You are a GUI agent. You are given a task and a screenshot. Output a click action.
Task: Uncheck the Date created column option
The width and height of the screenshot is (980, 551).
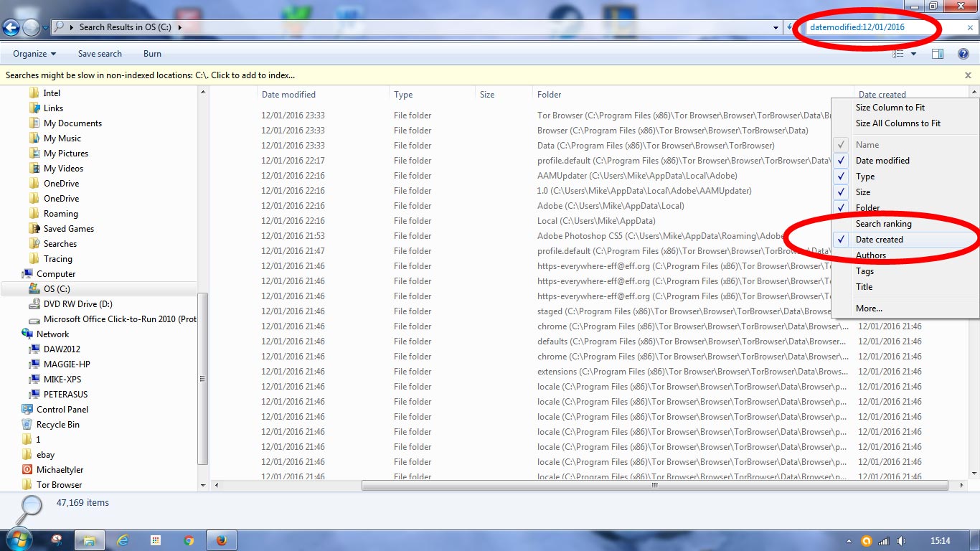click(x=905, y=240)
